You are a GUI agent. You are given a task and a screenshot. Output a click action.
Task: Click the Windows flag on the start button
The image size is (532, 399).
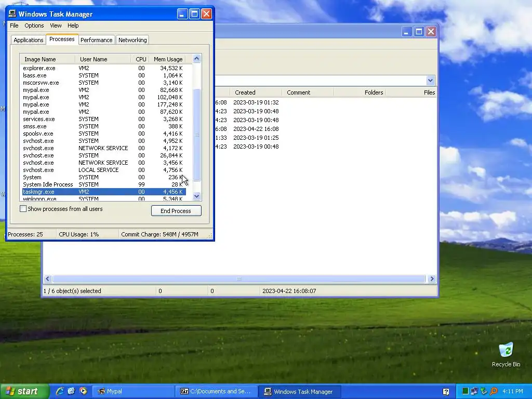10,391
